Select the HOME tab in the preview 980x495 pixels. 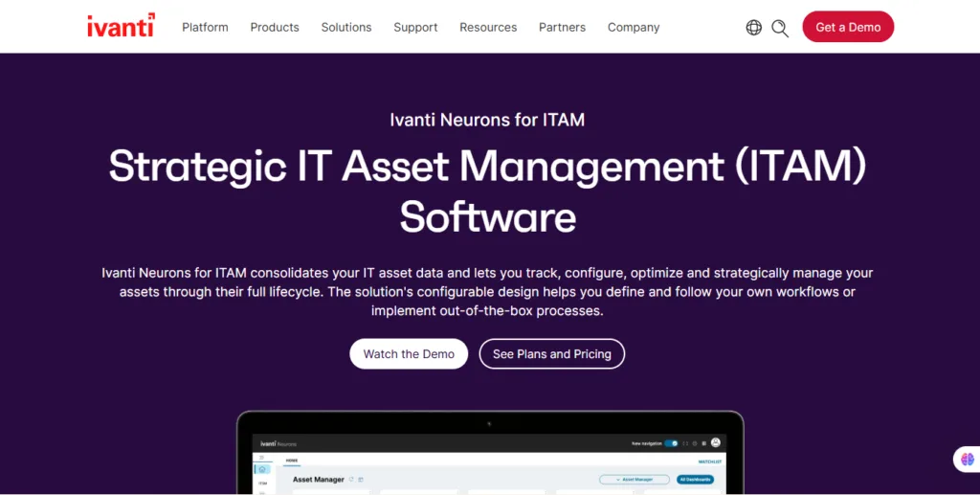292,461
